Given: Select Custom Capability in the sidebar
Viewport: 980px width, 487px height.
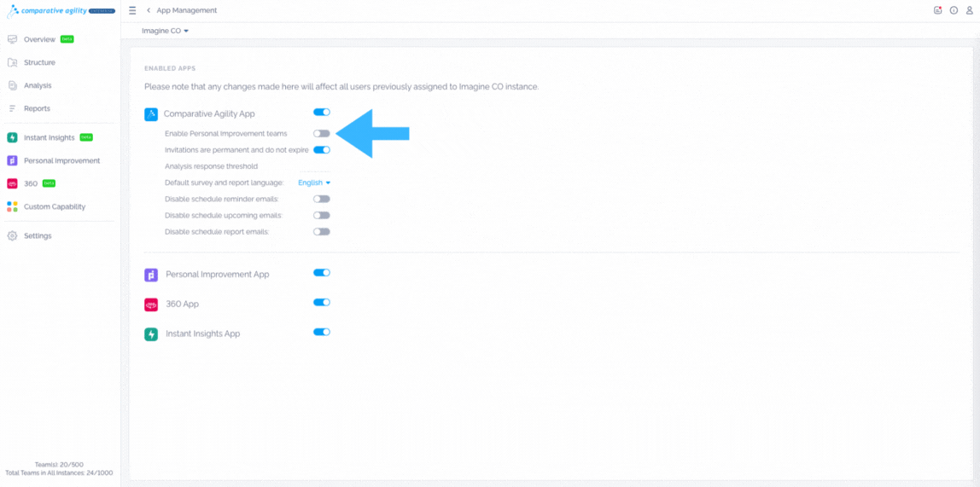Looking at the screenshot, I should tap(54, 206).
